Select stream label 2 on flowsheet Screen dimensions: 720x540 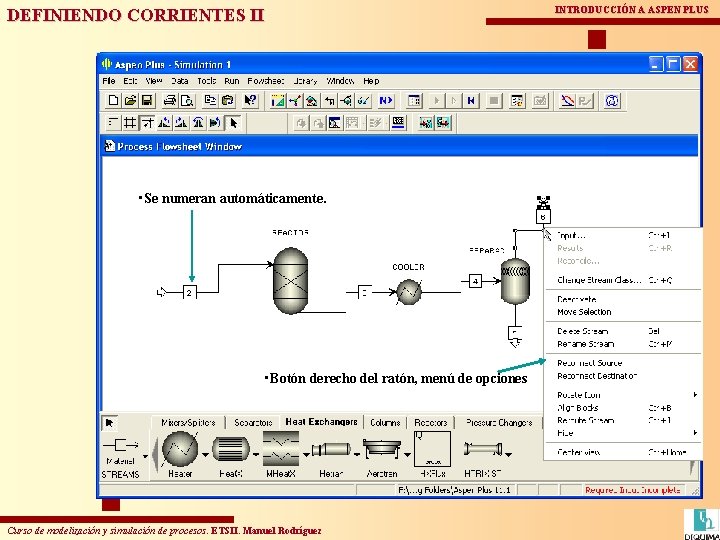[190, 292]
